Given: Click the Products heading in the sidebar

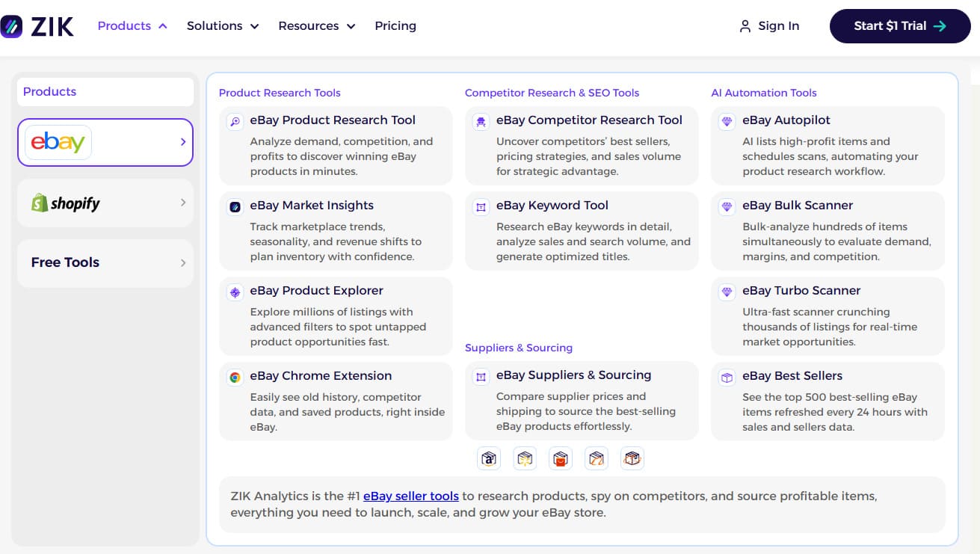Looking at the screenshot, I should (49, 91).
